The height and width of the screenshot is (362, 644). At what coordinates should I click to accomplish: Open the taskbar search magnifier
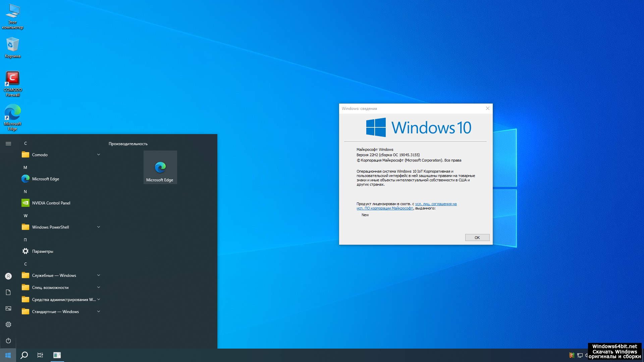[x=24, y=355]
